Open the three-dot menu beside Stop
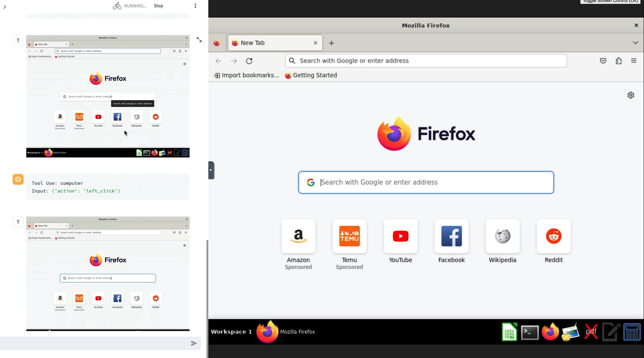Viewport: 644px width, 358px height. (195, 6)
